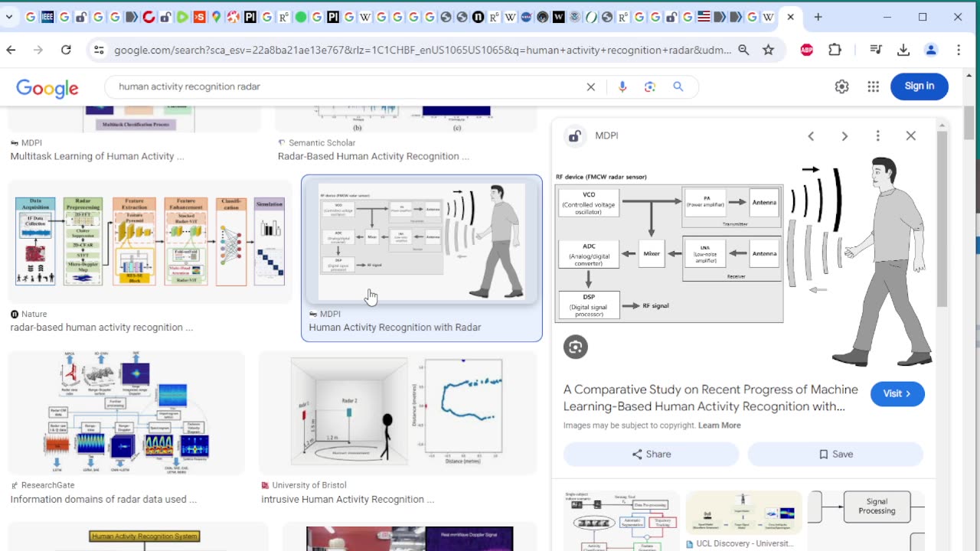The image size is (980, 551).
Task: Start voice search with the microphone
Action: (622, 86)
